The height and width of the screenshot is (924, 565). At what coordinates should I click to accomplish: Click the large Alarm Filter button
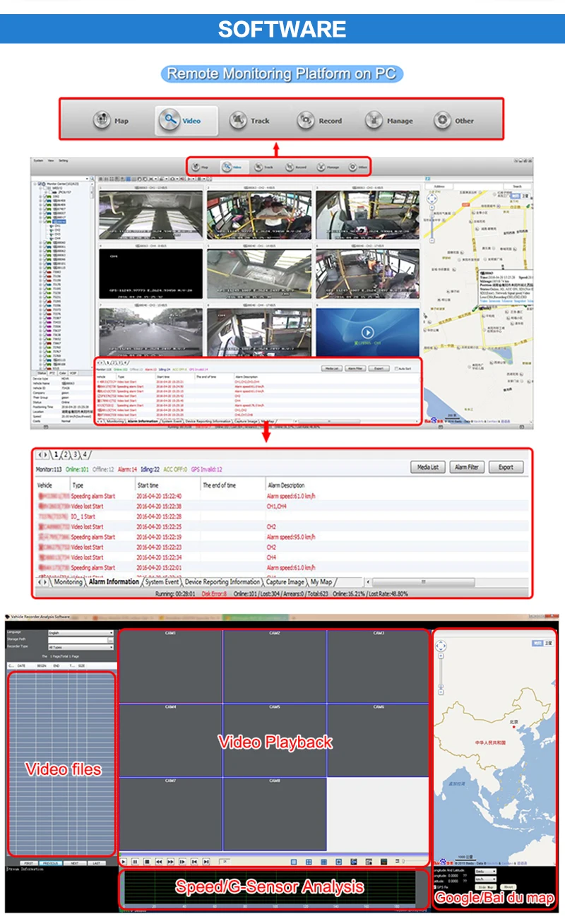[x=466, y=467]
